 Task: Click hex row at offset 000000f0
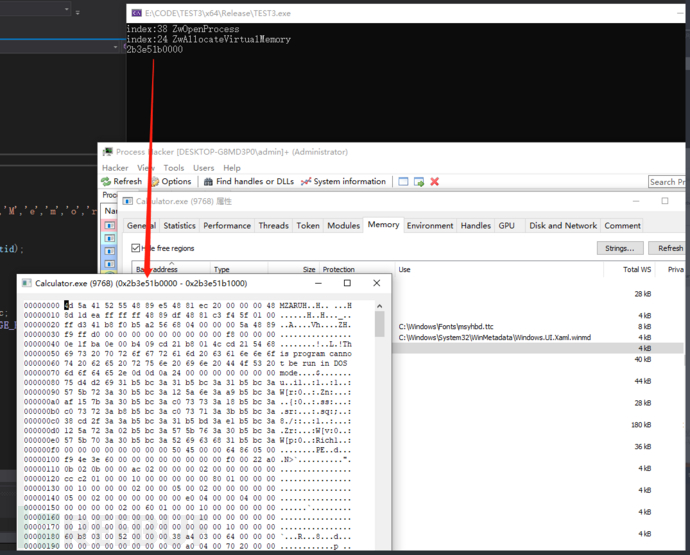point(188,450)
